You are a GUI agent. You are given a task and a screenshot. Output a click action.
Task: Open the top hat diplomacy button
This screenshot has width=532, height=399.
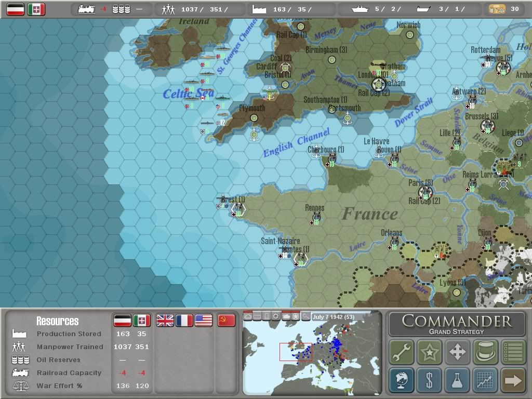(x=485, y=352)
